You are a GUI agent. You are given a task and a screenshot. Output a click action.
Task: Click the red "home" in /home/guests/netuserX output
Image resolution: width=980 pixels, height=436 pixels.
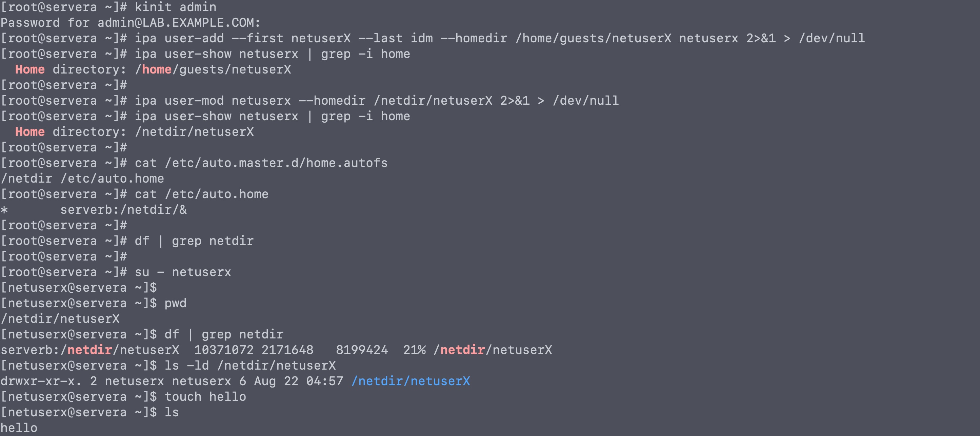point(156,69)
